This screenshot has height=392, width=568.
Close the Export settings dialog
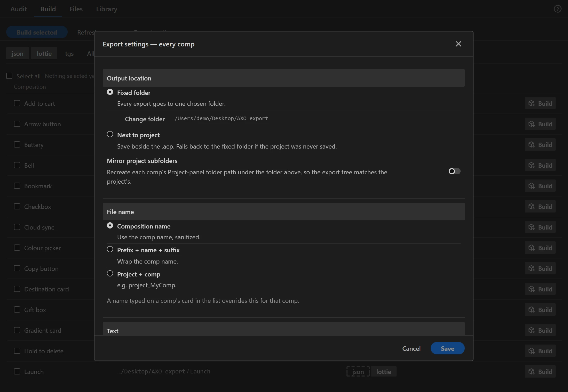458,44
